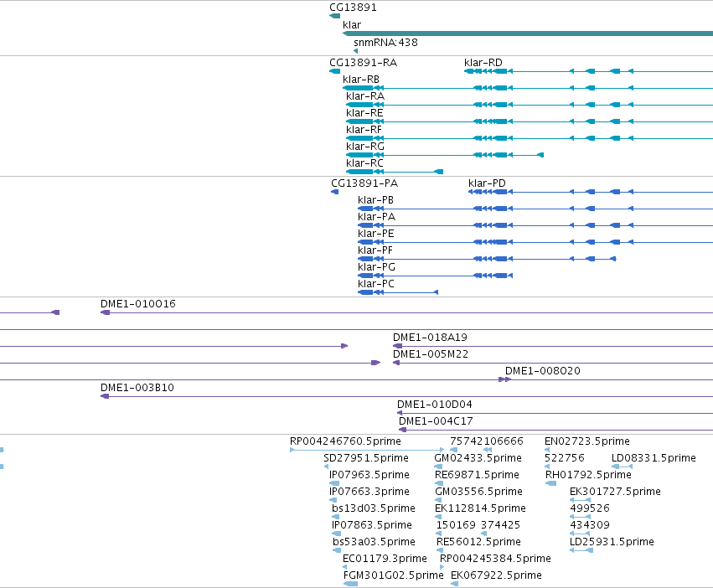Select the klar-RD transcript label

click(483, 63)
